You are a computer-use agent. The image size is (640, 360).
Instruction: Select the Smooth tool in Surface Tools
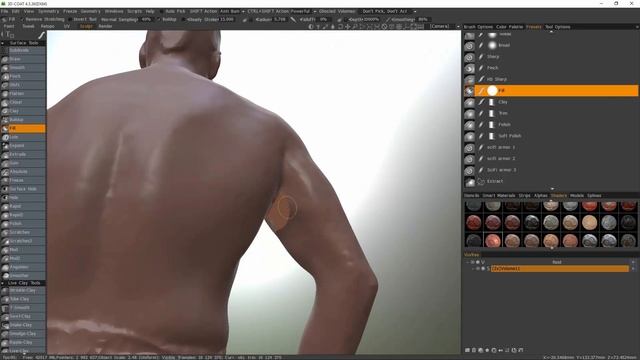23,68
